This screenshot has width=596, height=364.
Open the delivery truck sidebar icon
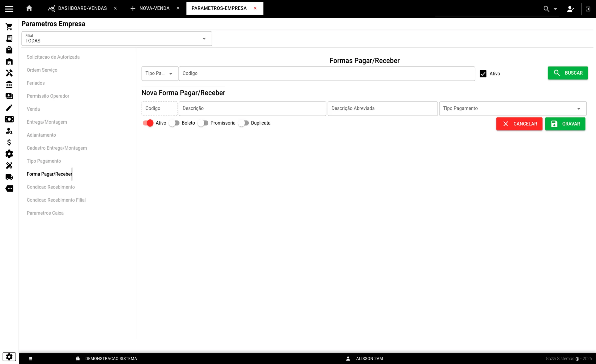coord(9,177)
